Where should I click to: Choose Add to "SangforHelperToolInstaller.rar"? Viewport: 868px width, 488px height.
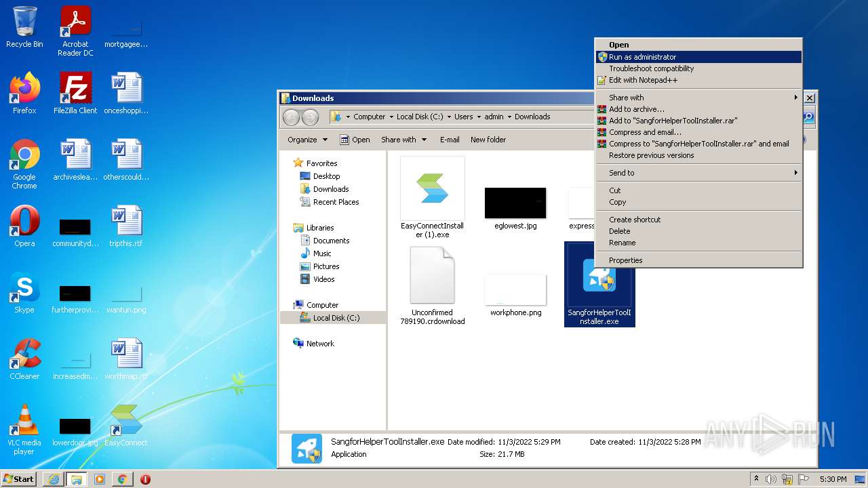point(698,121)
